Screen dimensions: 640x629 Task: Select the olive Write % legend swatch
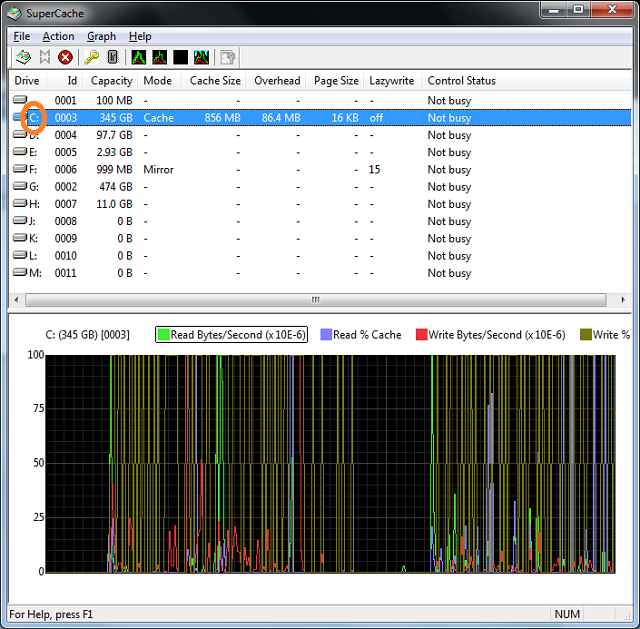(586, 335)
